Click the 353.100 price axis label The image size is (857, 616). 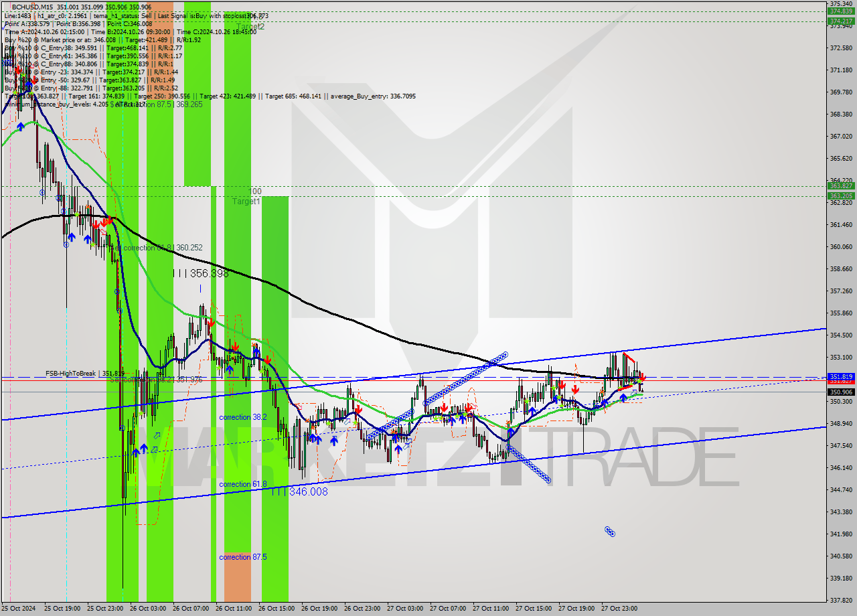(x=841, y=357)
